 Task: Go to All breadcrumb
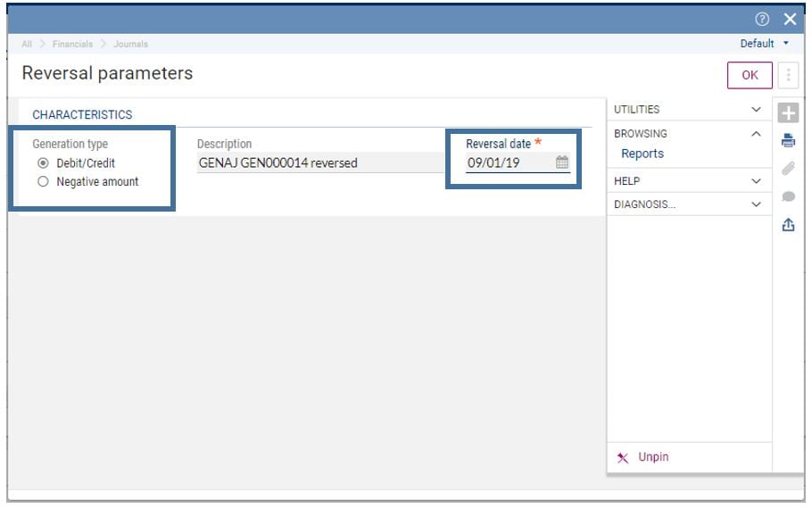[27, 44]
